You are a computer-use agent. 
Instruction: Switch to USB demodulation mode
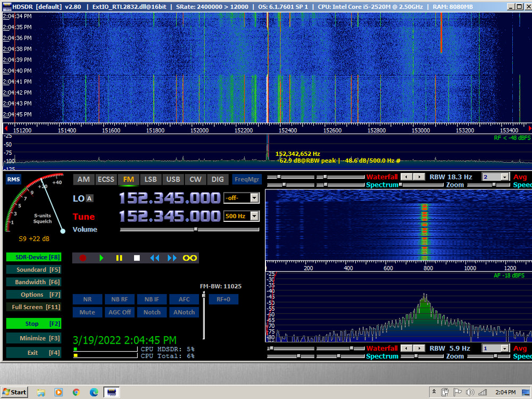[173, 179]
